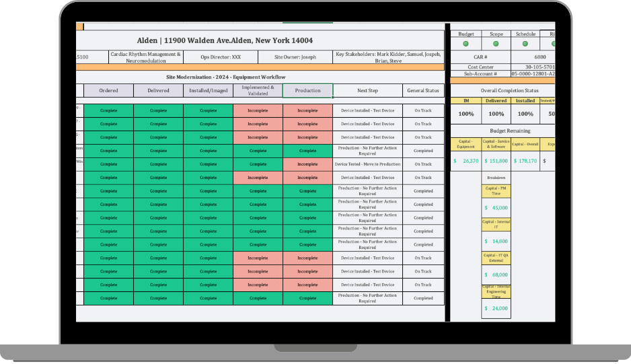The image size is (631, 364).
Task: Click the CAR # label cell
Action: click(x=480, y=57)
